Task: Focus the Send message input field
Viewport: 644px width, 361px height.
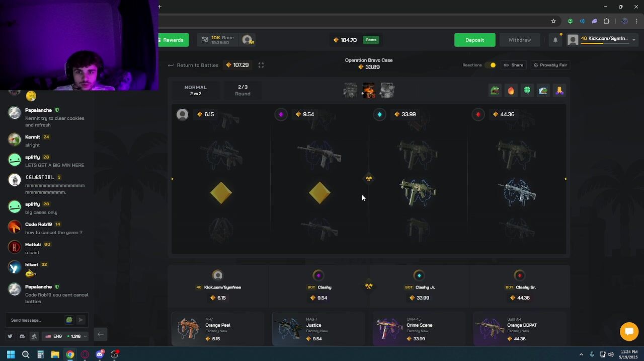Action: 36,320
